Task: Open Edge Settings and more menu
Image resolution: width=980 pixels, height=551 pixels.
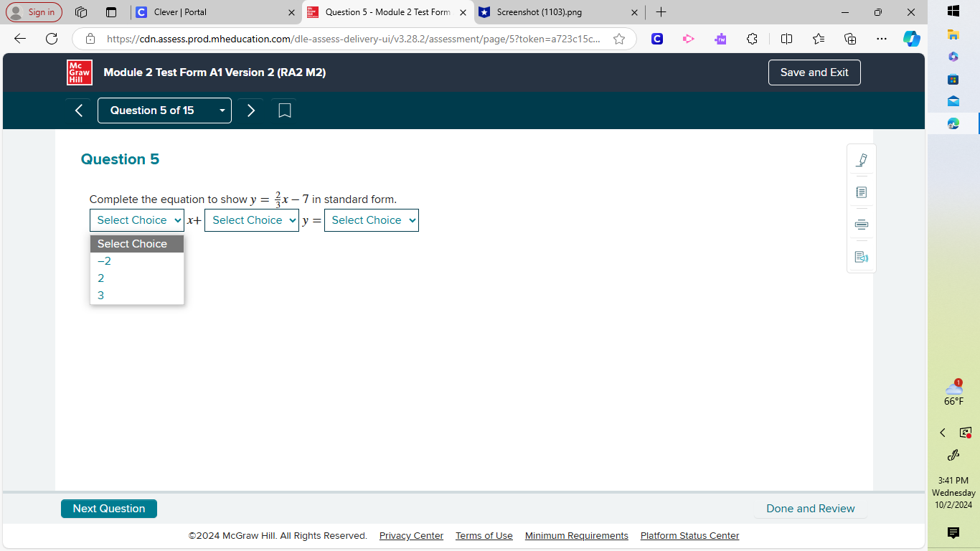Action: [882, 39]
